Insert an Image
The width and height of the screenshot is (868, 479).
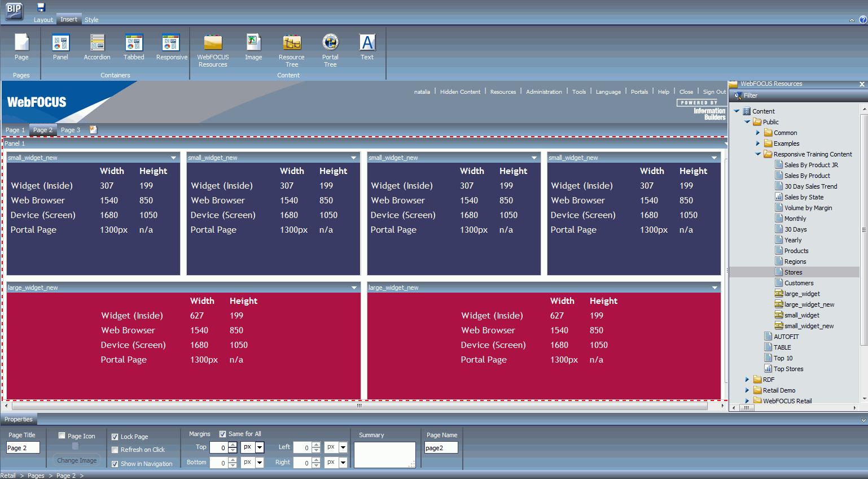pos(253,47)
